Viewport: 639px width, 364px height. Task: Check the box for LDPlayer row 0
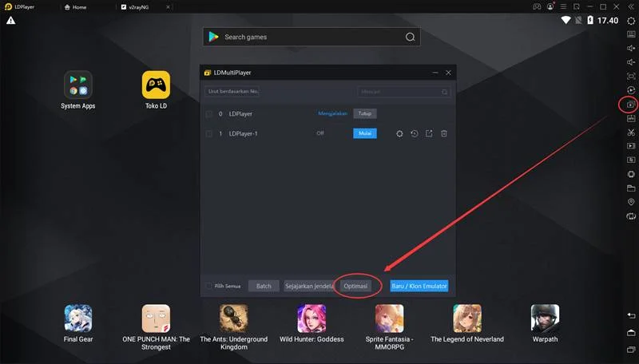click(x=208, y=114)
